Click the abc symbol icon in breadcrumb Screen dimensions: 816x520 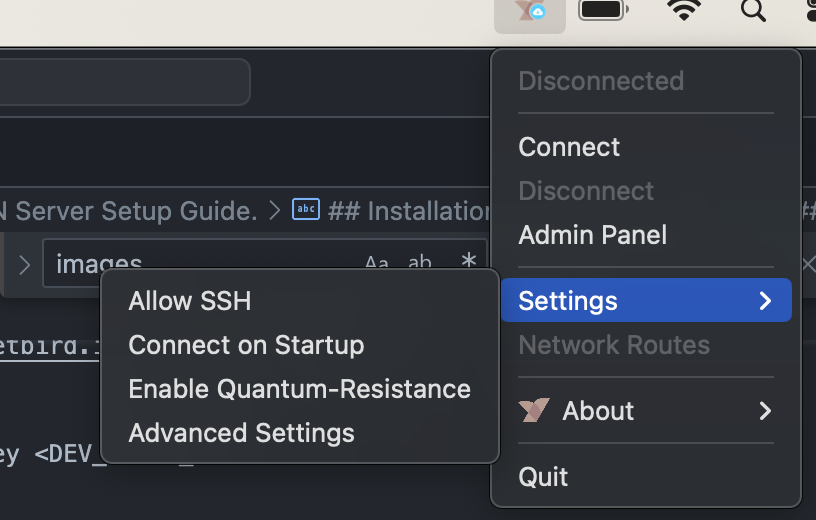pos(305,210)
